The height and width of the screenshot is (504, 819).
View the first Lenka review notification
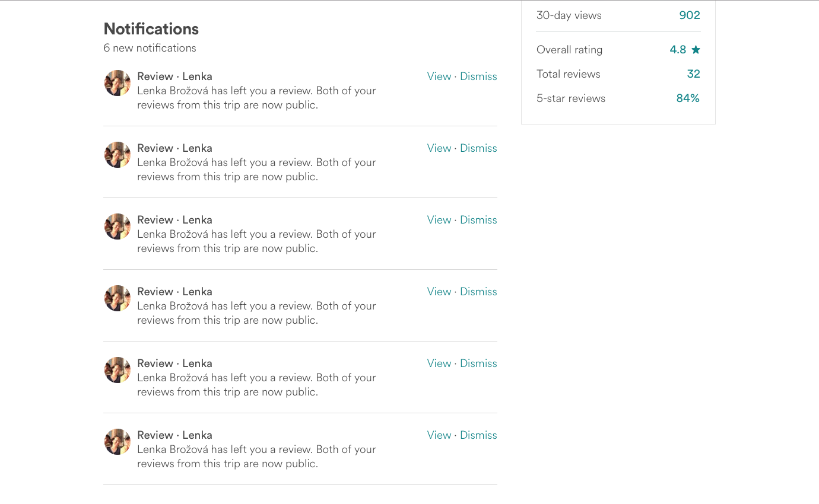pos(439,76)
